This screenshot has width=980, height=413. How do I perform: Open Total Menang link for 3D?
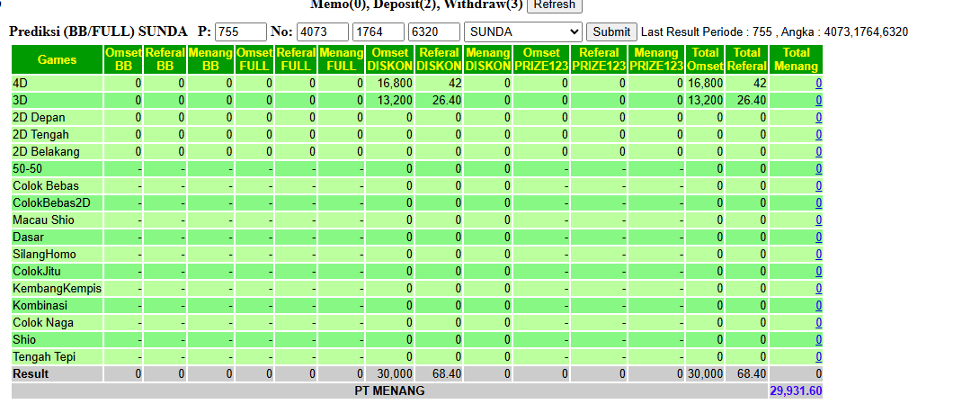[819, 100]
